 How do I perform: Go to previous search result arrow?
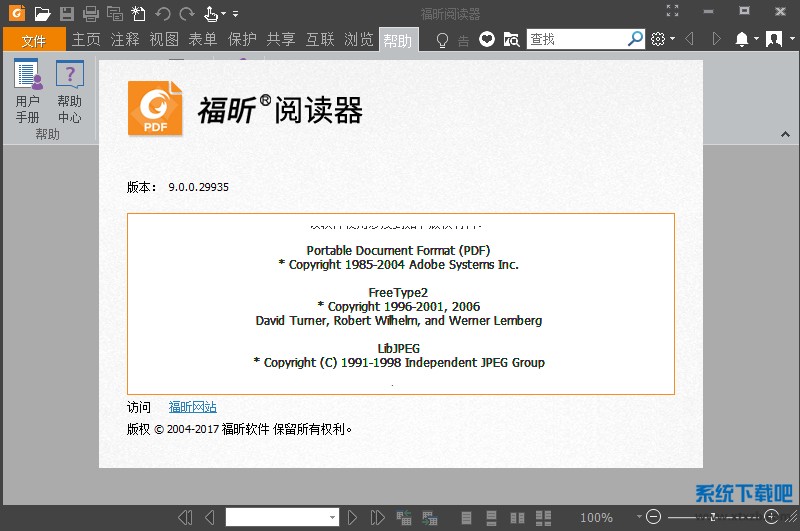[x=689, y=39]
